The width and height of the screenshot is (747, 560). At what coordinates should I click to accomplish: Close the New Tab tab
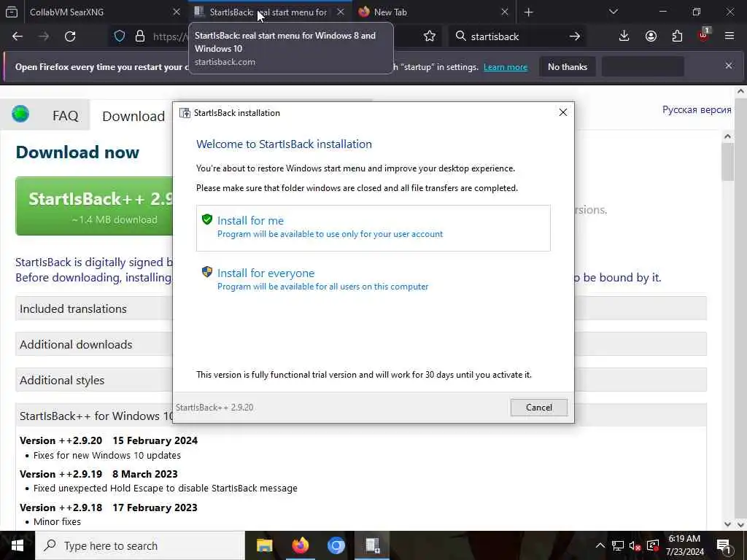click(505, 12)
